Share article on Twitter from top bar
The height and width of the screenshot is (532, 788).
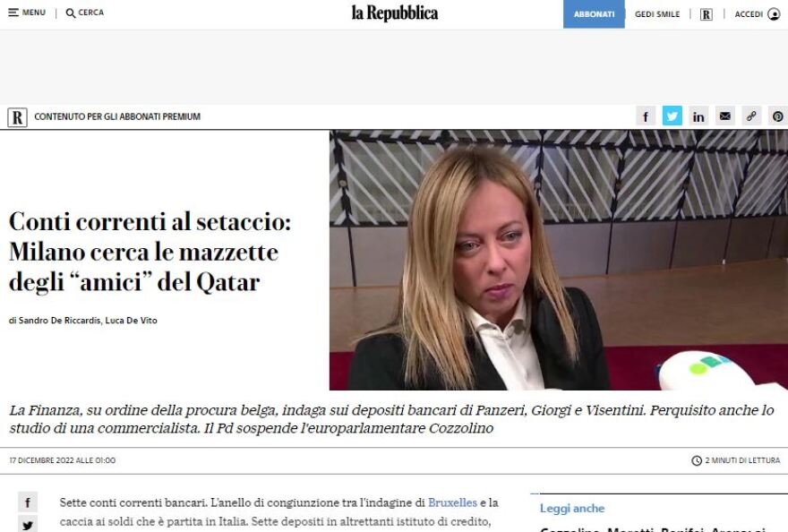[x=672, y=116]
